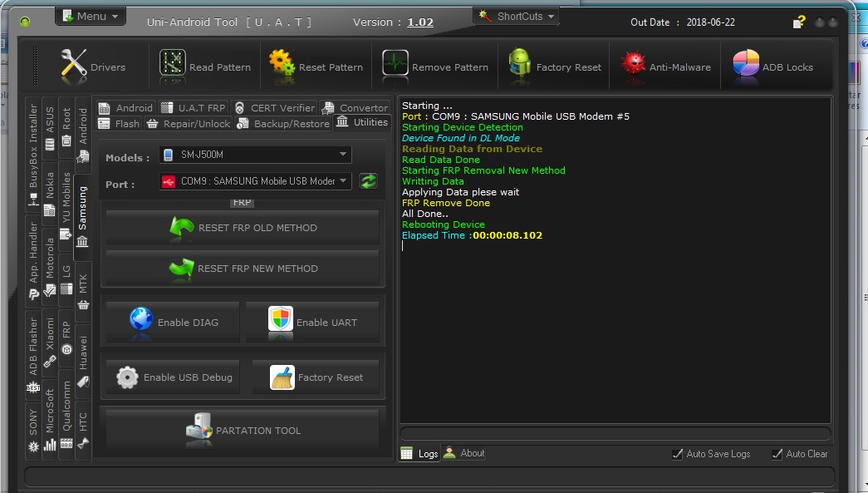Switch to the Flash tab
Screen dimensions: 868x493
(x=119, y=124)
